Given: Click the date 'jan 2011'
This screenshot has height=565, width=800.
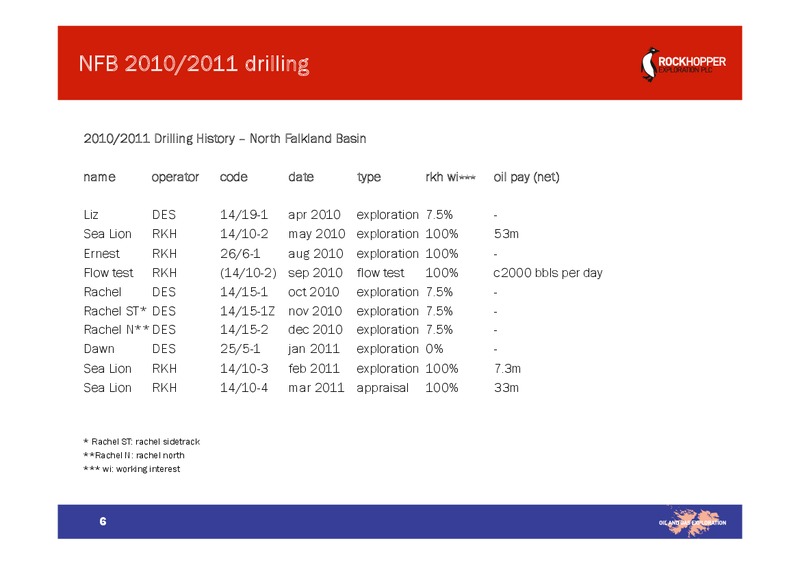Looking at the screenshot, I should [314, 350].
